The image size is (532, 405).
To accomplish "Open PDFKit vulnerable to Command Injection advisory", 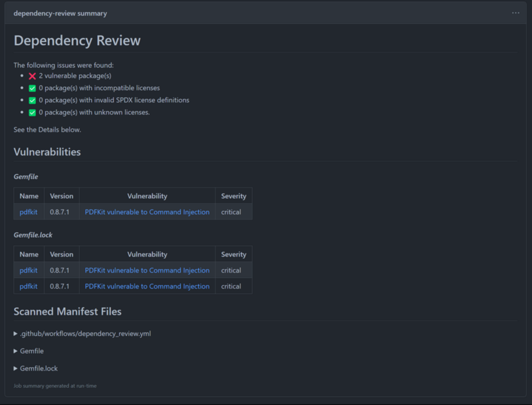I will click(x=148, y=211).
